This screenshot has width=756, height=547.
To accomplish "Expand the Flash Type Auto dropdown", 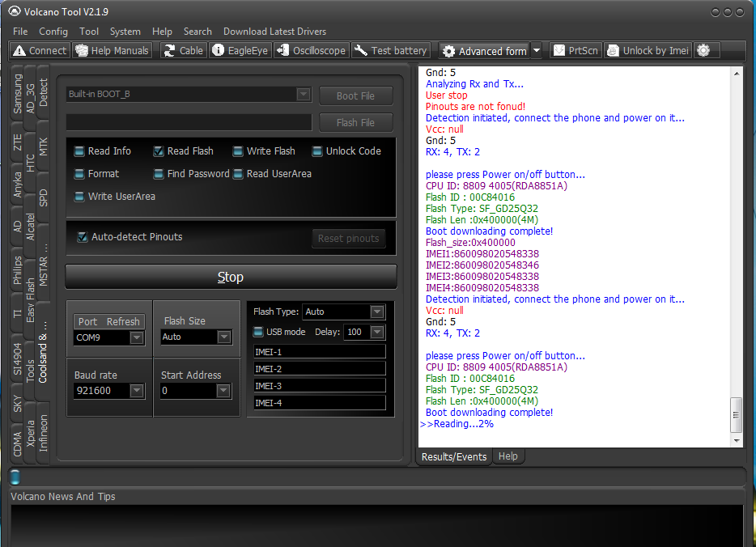I will (377, 312).
